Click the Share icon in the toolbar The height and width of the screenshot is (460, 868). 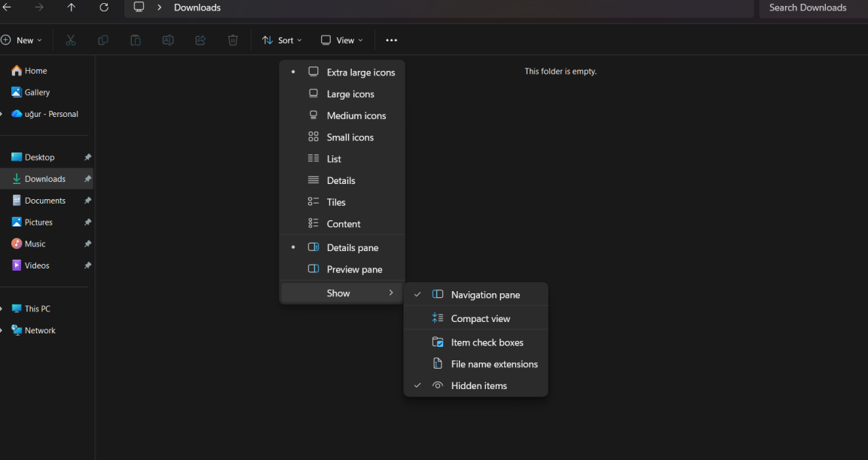200,40
